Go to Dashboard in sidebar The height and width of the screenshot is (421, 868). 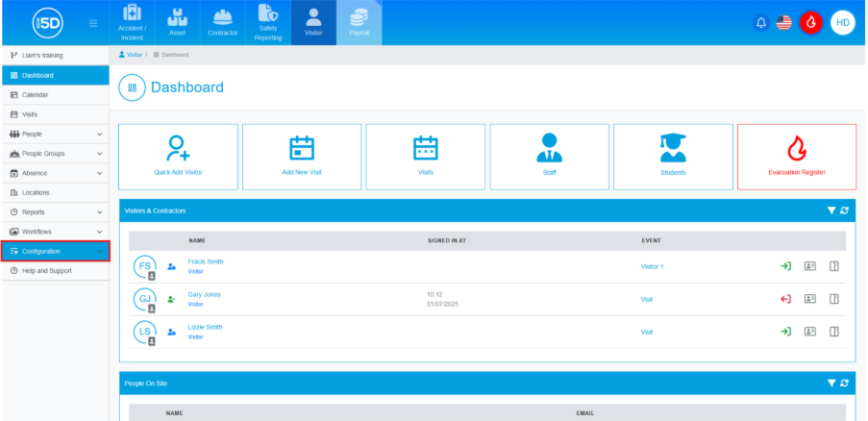56,75
